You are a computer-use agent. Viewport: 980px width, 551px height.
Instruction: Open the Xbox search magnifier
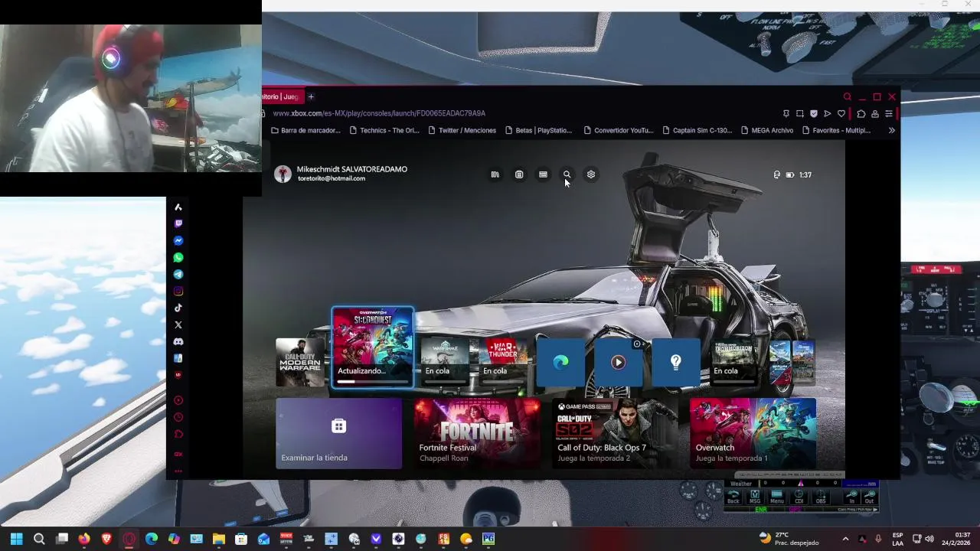(567, 174)
